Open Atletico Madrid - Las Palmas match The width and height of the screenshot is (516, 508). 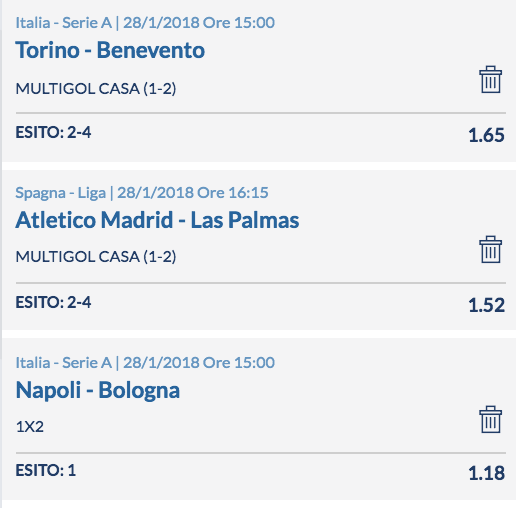(x=157, y=220)
